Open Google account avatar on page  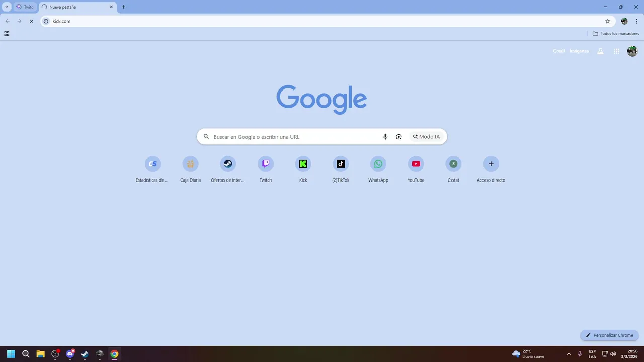pyautogui.click(x=632, y=51)
